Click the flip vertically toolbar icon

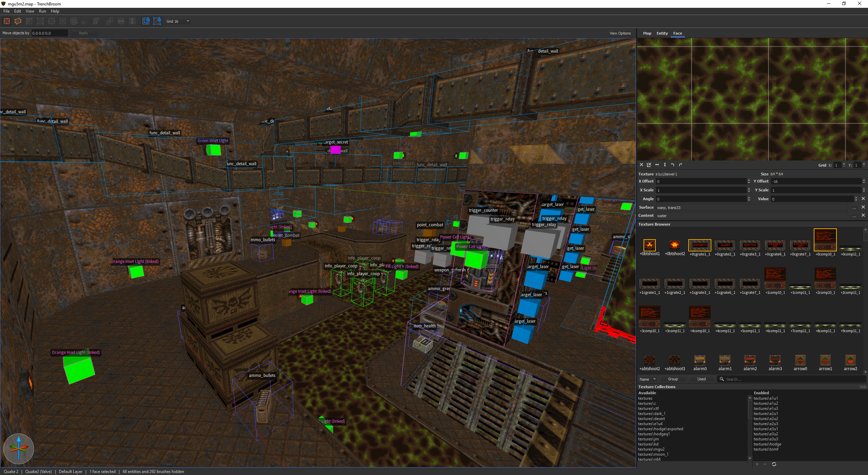coord(132,21)
